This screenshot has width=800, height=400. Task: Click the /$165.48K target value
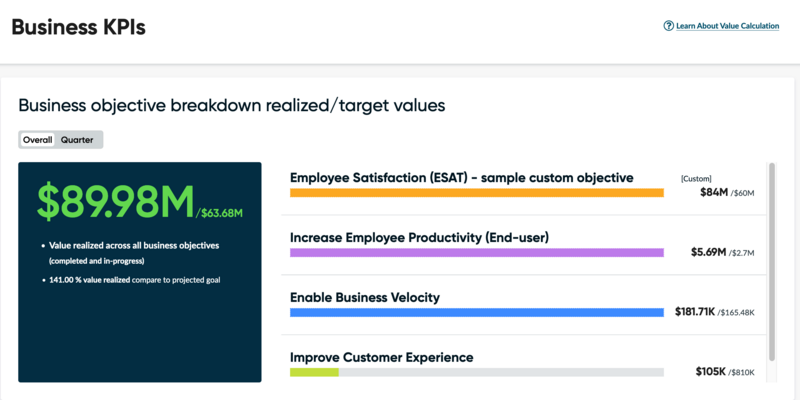point(736,313)
